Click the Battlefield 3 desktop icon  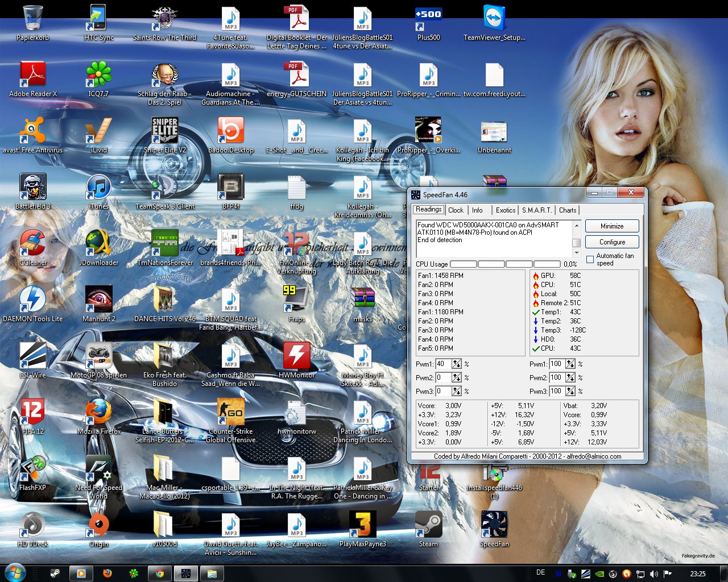tap(32, 192)
